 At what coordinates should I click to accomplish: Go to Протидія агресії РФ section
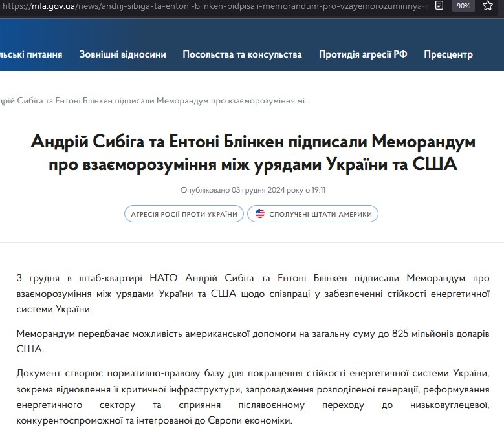click(x=363, y=54)
